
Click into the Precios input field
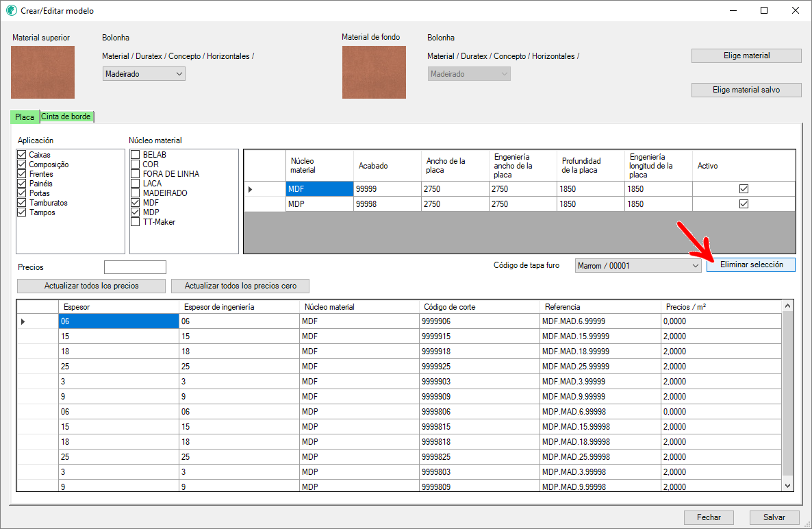135,267
